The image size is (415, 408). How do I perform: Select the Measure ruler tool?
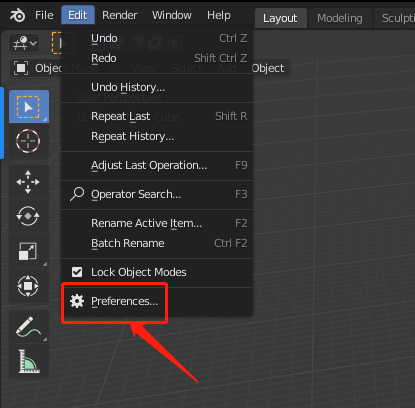pos(28,361)
